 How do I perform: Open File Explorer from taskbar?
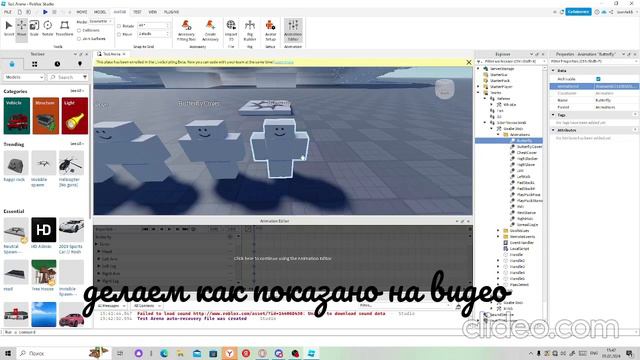pyautogui.click(x=180, y=353)
